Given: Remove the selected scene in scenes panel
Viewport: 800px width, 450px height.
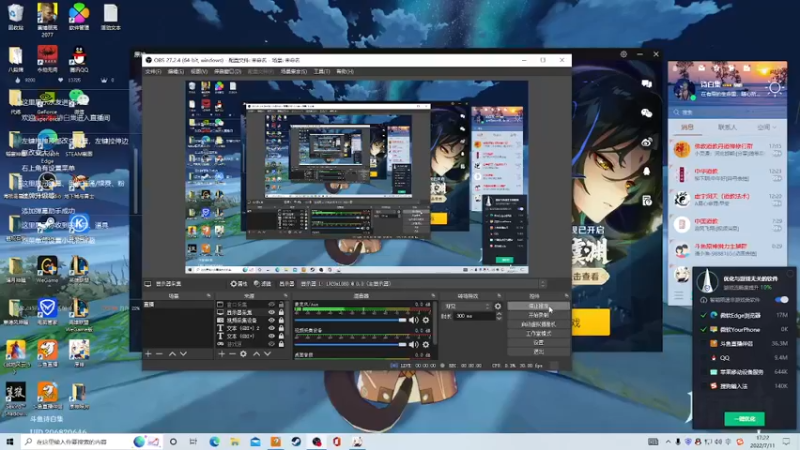Looking at the screenshot, I should (159, 354).
